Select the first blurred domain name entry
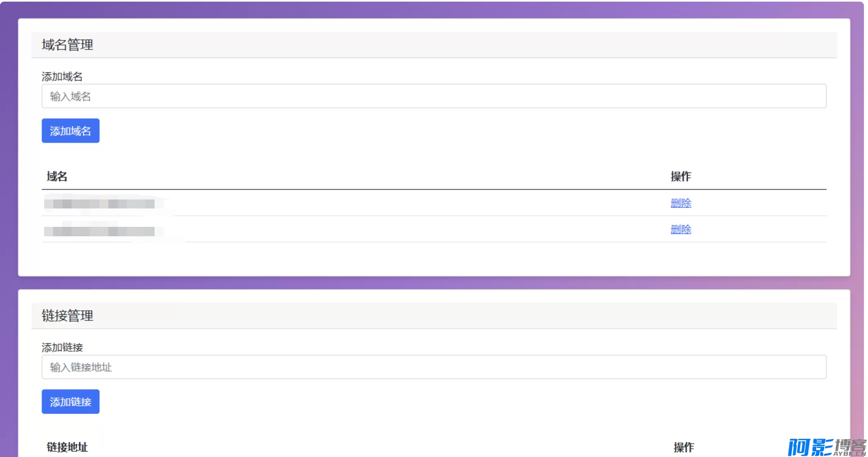 tap(99, 204)
